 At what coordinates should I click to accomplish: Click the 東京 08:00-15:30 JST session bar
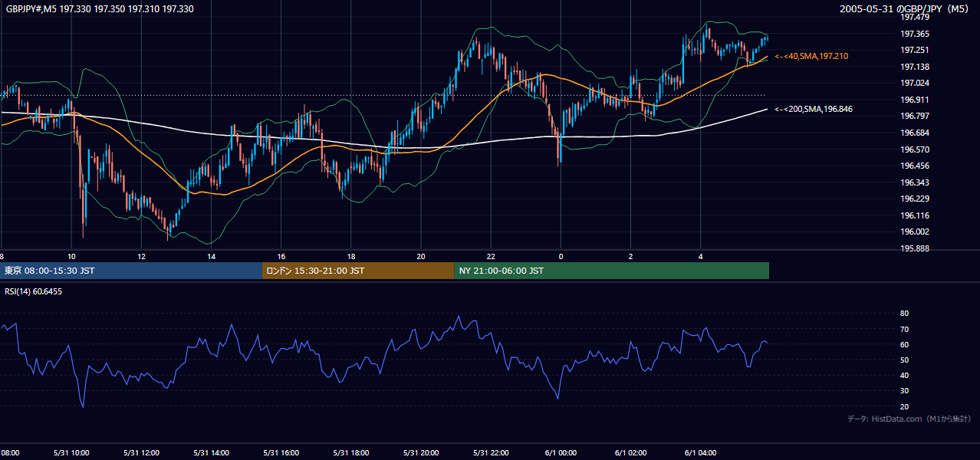tap(131, 271)
